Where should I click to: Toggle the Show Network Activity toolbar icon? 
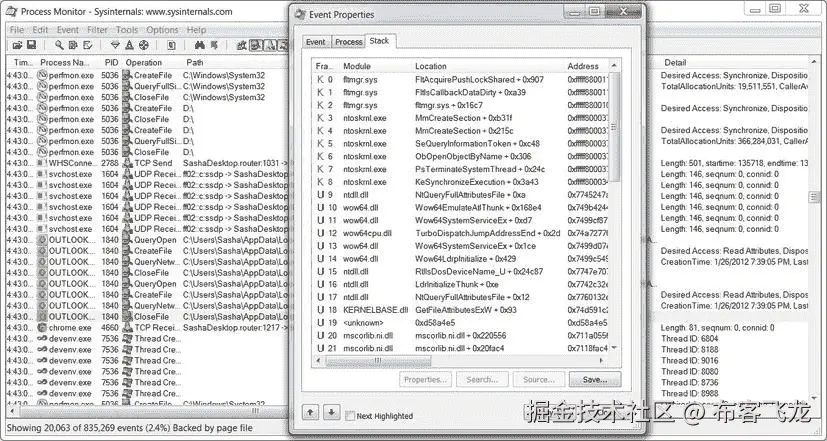click(270, 45)
